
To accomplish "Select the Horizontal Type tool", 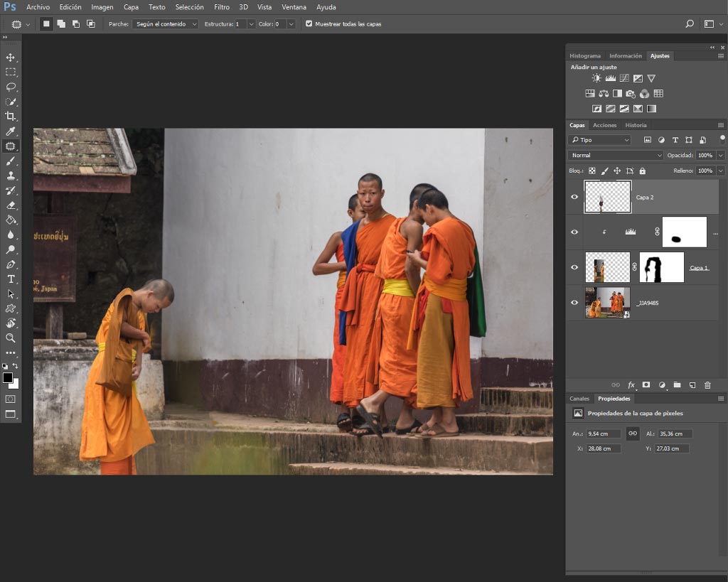I will (x=10, y=279).
